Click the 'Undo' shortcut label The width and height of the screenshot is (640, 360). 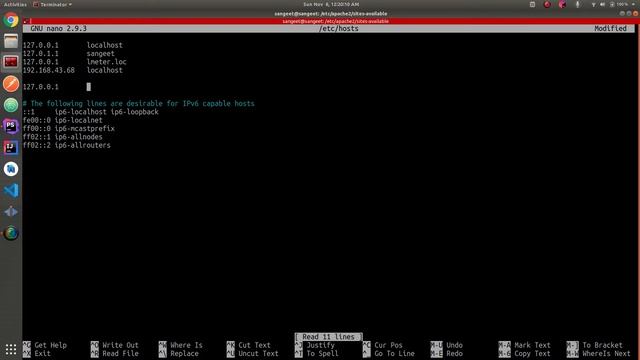[454, 345]
